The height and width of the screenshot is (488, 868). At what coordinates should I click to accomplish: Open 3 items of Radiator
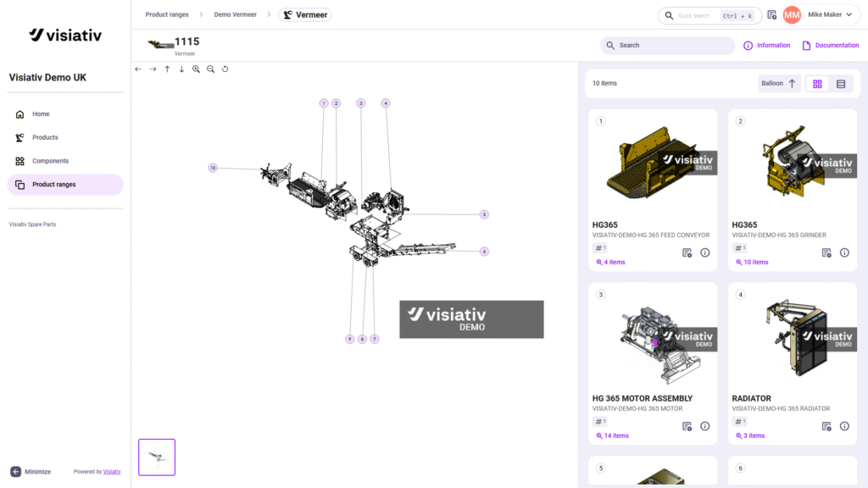click(750, 436)
